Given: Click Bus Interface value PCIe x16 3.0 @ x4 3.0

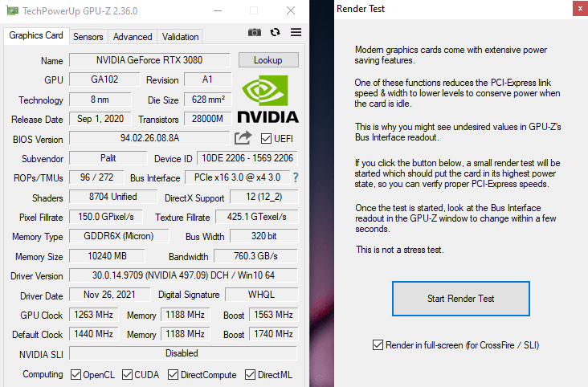Looking at the screenshot, I should 238,177.
